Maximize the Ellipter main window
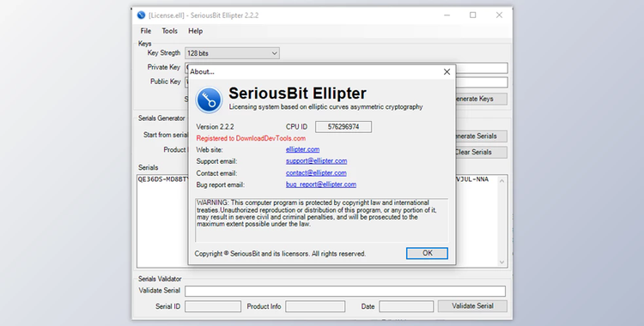Image resolution: width=644 pixels, height=326 pixels. 473,15
